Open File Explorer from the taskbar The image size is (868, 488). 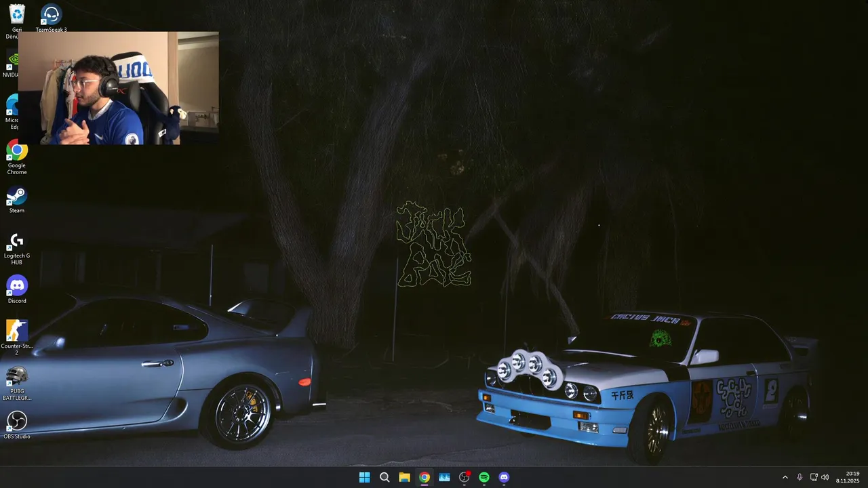pos(404,477)
